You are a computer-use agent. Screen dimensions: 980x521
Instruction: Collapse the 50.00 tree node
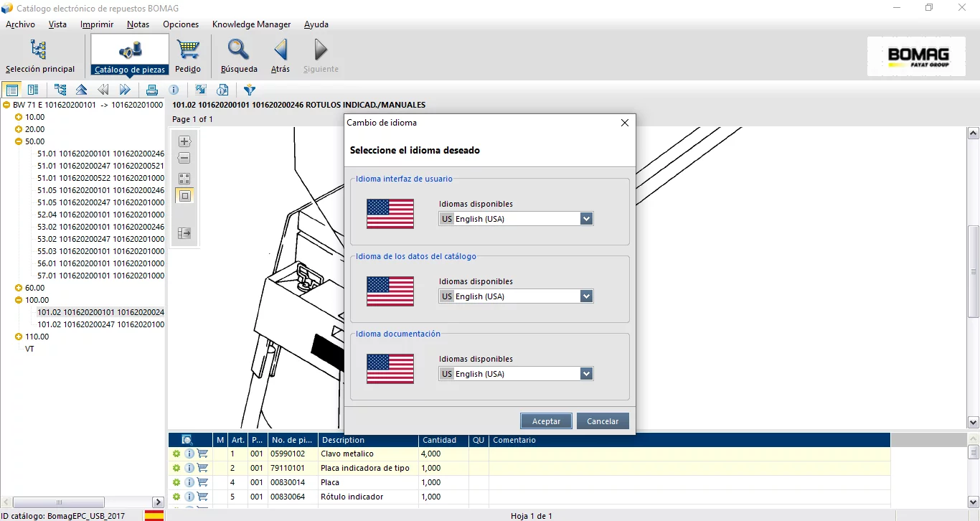(19, 141)
